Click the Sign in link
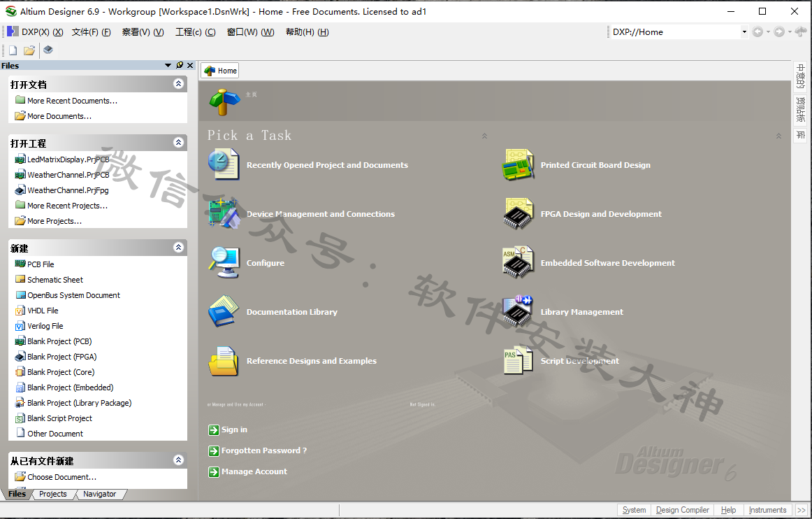Image resolution: width=812 pixels, height=519 pixels. coord(234,430)
